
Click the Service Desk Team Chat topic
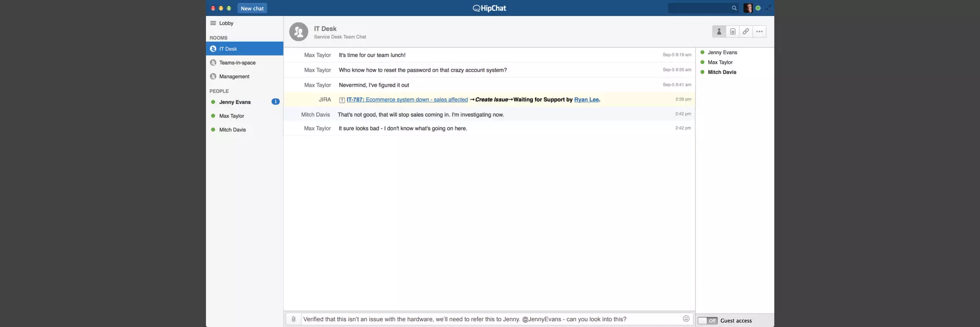340,37
